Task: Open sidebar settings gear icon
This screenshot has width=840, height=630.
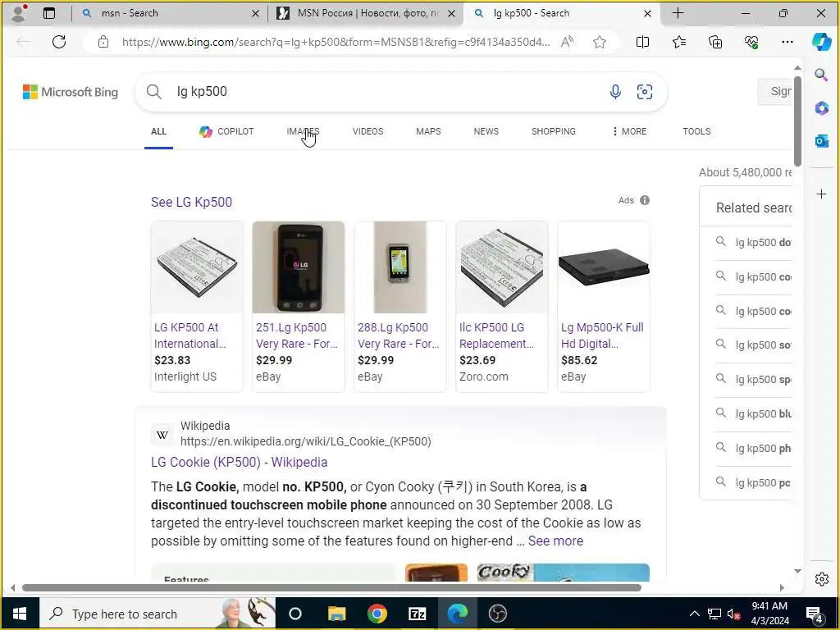Action: tap(821, 579)
